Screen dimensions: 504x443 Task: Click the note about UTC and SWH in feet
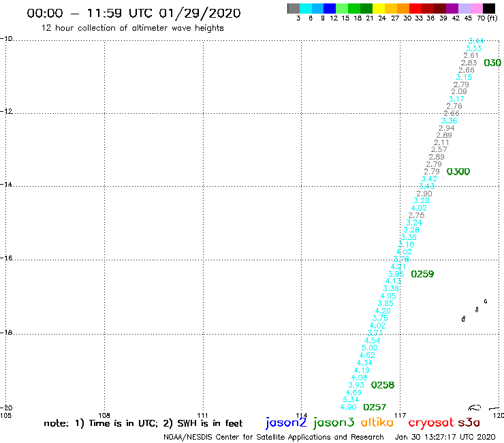point(143,423)
